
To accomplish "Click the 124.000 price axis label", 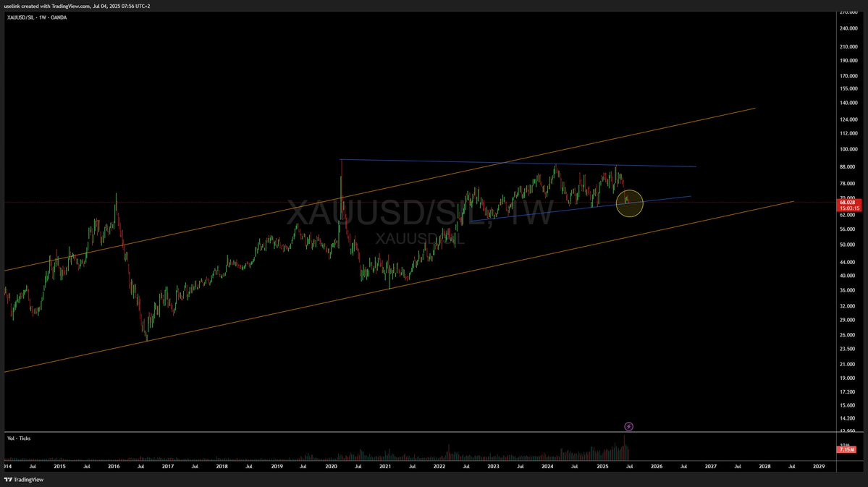I will pyautogui.click(x=848, y=119).
